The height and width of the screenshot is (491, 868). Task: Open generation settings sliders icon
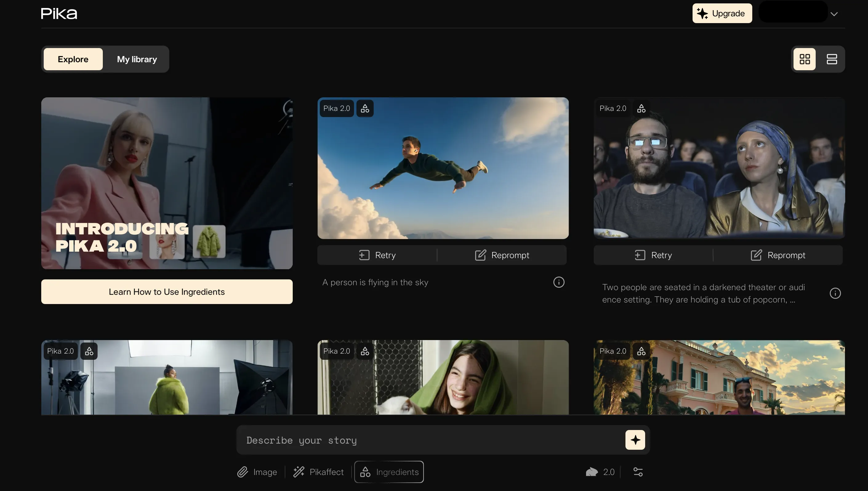(x=638, y=472)
